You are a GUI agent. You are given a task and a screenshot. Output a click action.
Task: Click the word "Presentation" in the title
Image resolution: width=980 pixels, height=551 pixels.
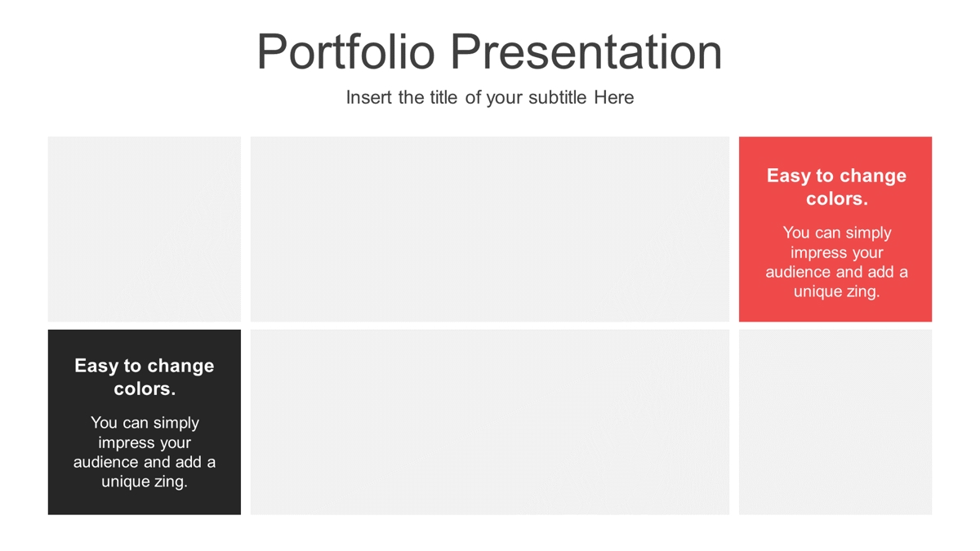click(586, 52)
